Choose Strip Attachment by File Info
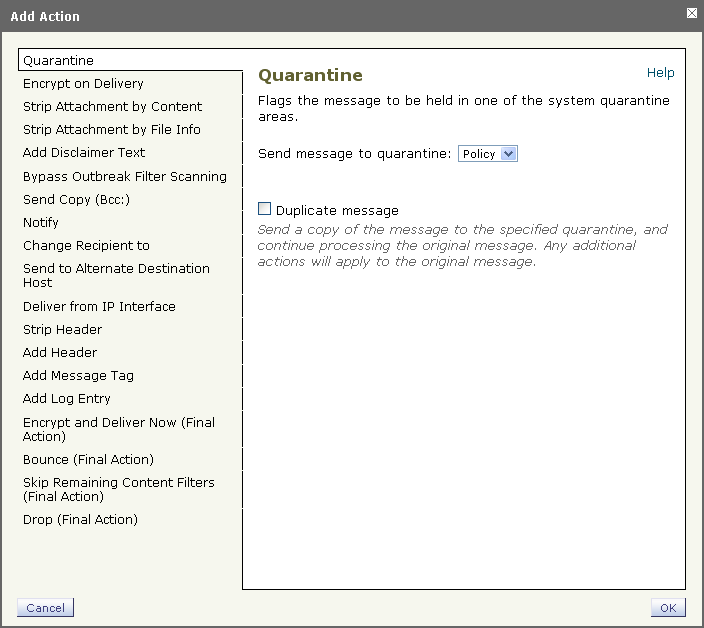Viewport: 704px width, 628px height. pyautogui.click(x=111, y=129)
